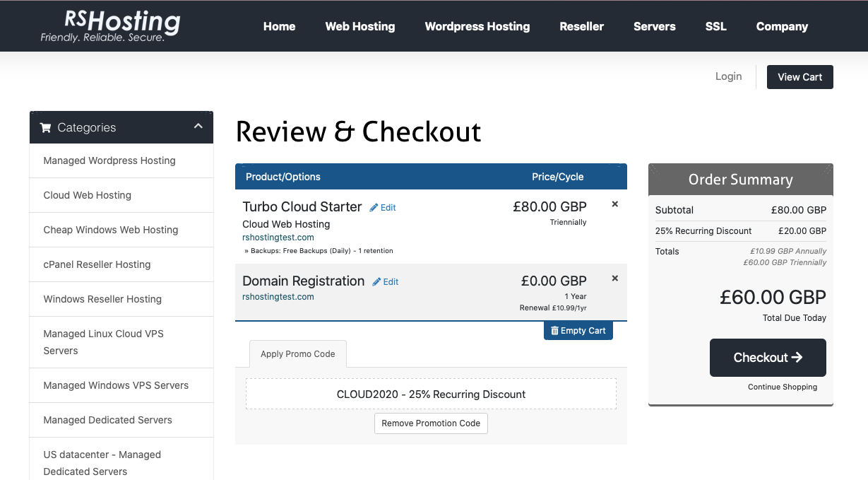Open the Home menu item
Screen dimensions: 868x480
(279, 26)
